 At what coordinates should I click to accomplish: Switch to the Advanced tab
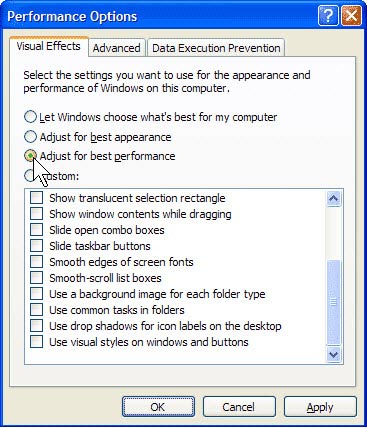point(117,48)
